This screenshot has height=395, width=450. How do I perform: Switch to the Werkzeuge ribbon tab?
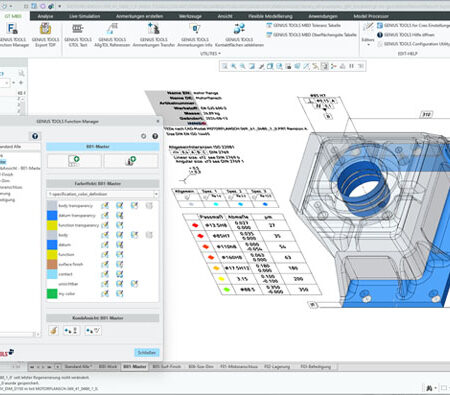pyautogui.click(x=190, y=16)
